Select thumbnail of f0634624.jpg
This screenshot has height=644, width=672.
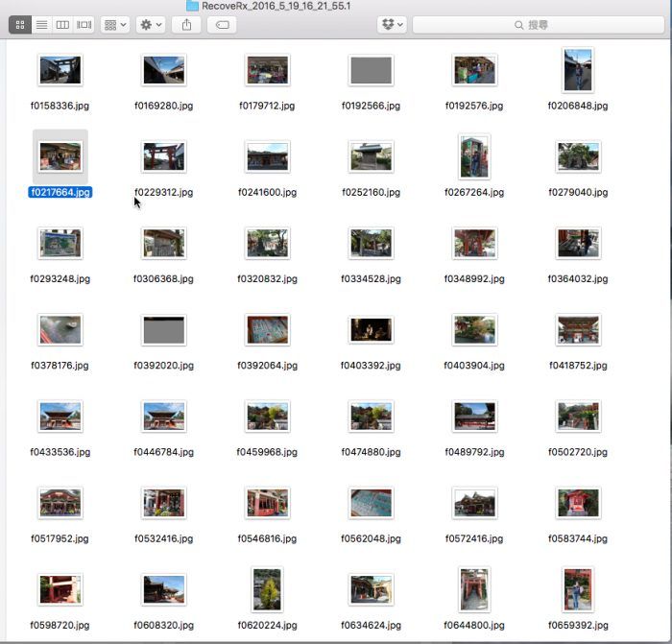coord(372,589)
